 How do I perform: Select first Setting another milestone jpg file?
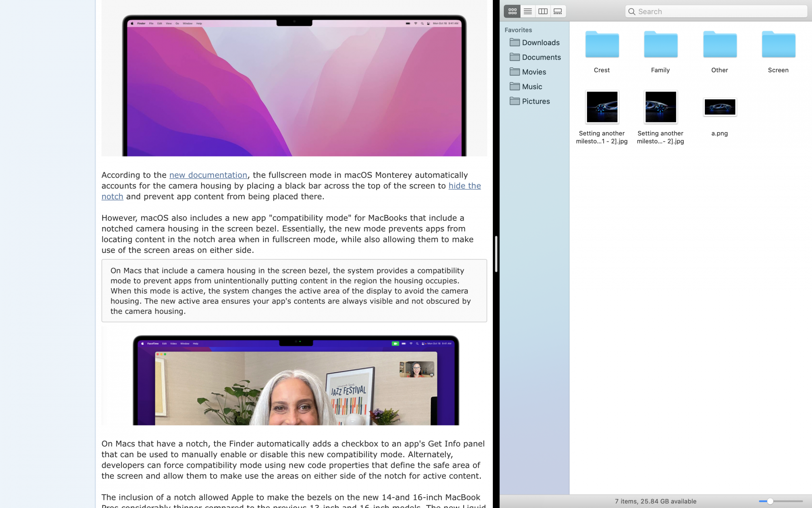coord(602,107)
